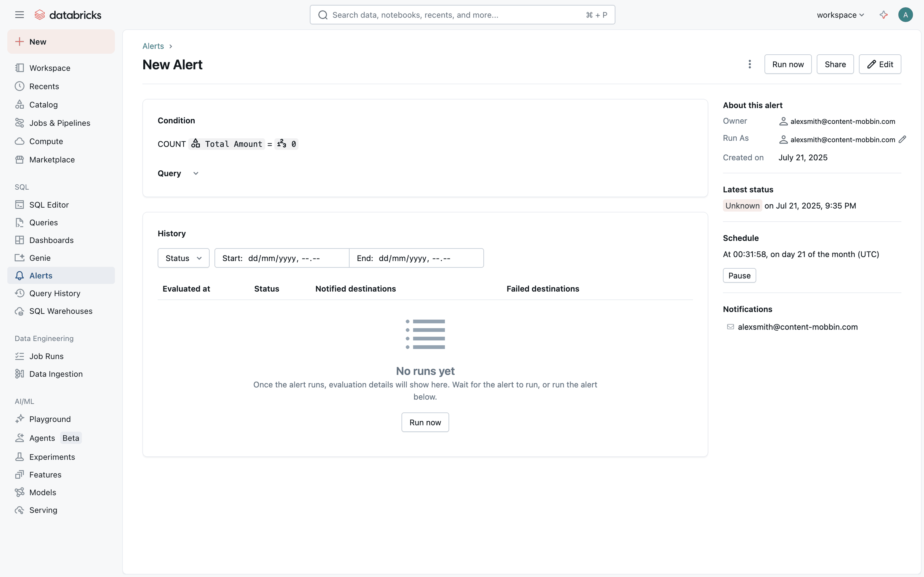This screenshot has width=924, height=577.
Task: Open Catalog from the sidebar
Action: (43, 104)
